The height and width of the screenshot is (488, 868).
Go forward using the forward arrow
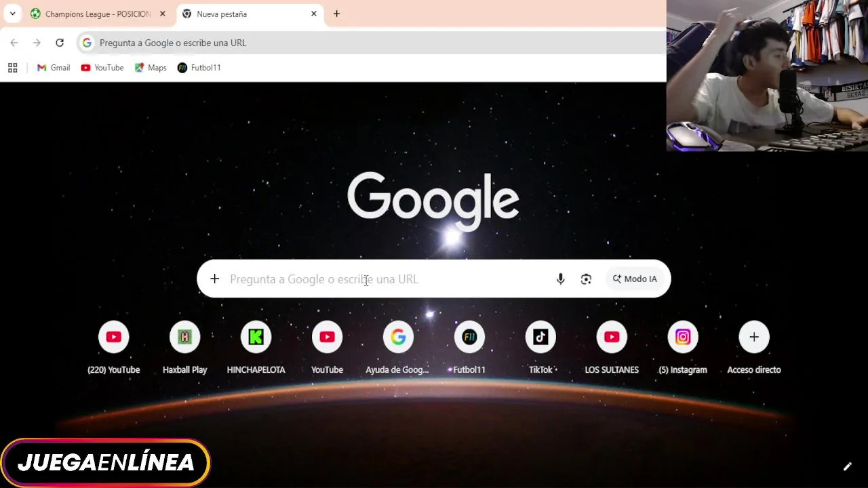point(37,43)
